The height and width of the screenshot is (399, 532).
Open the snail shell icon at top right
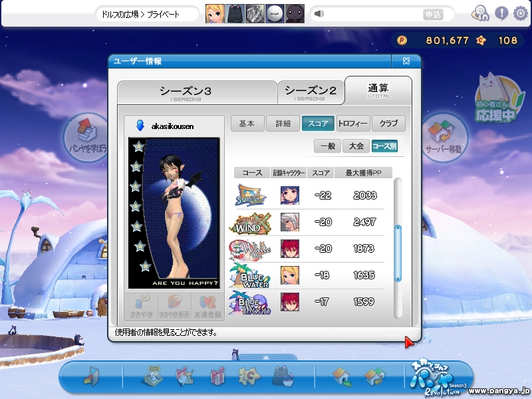click(480, 13)
